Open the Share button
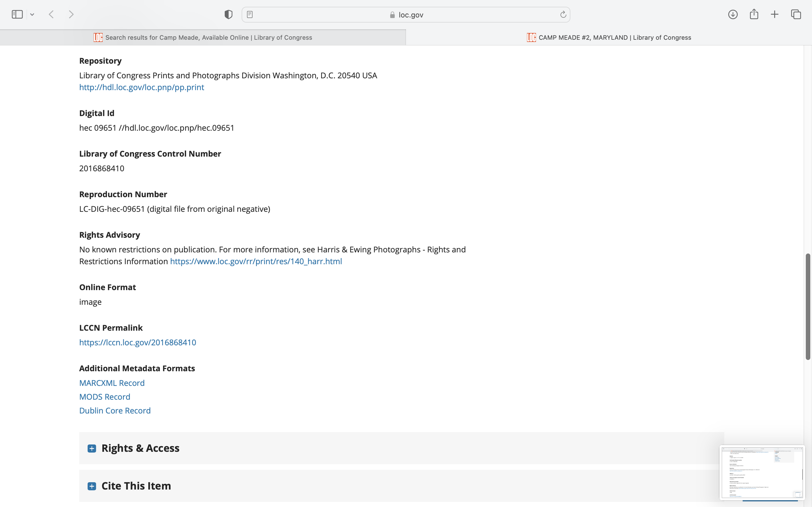Screen dimensions: 812x507 click(x=754, y=14)
